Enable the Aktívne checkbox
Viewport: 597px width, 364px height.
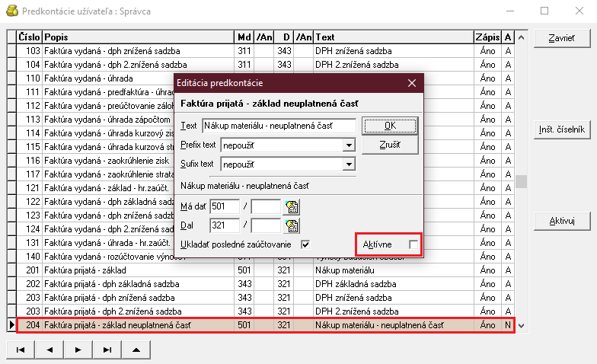click(413, 244)
